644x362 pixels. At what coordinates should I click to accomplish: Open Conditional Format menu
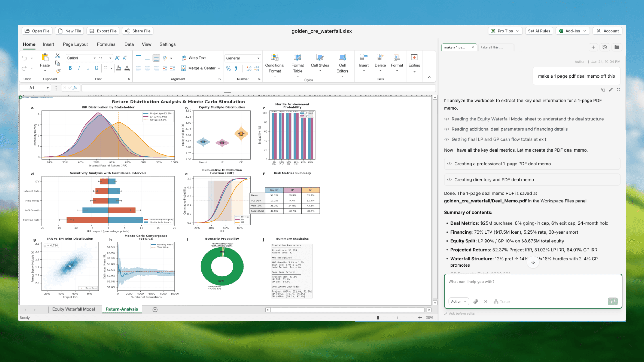[x=275, y=65]
